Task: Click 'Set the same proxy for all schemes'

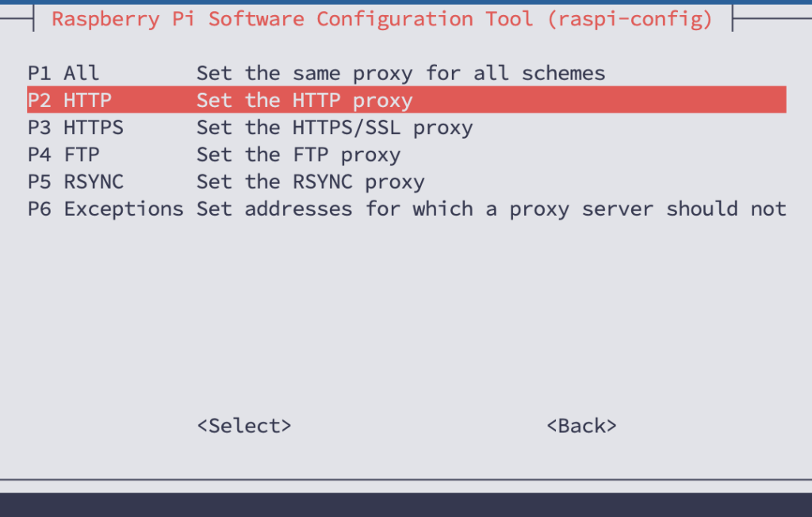Action: (x=400, y=74)
